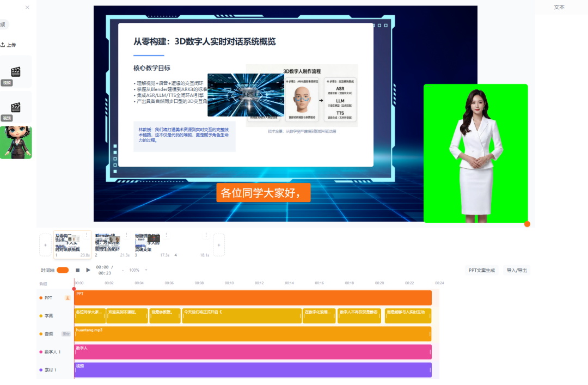Select the orange PPT clip on timeline
This screenshot has height=385, width=588.
253,298
